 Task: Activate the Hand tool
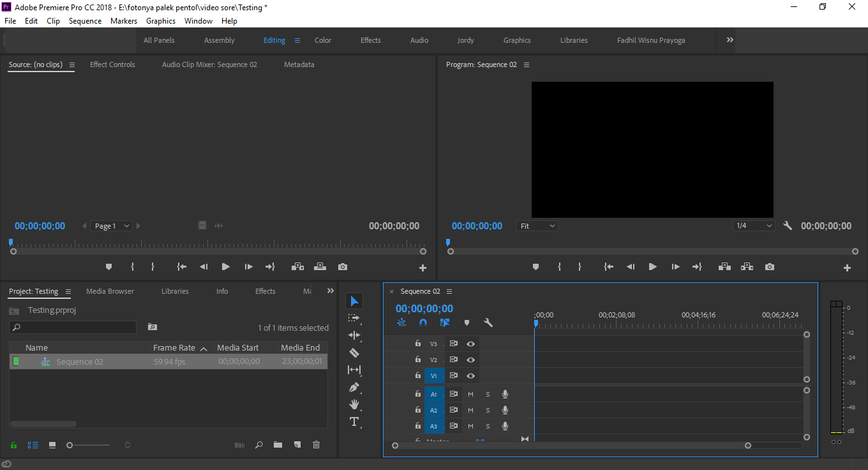[x=354, y=404]
